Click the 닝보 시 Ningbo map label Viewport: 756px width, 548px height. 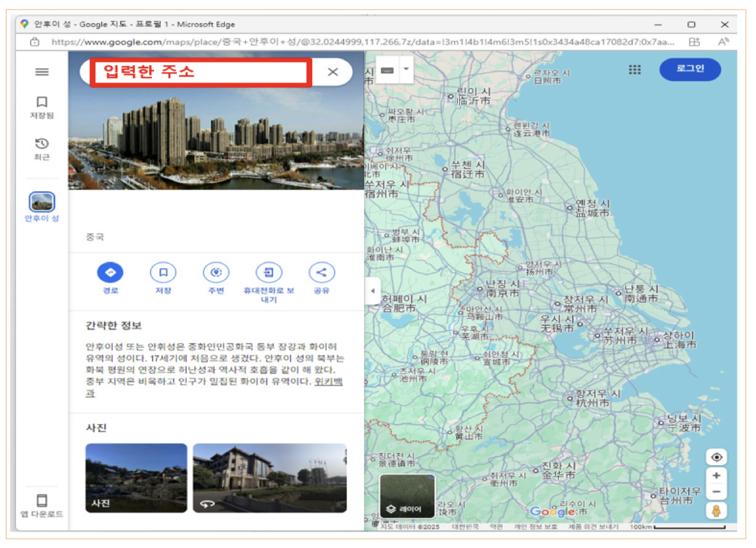coord(684,423)
